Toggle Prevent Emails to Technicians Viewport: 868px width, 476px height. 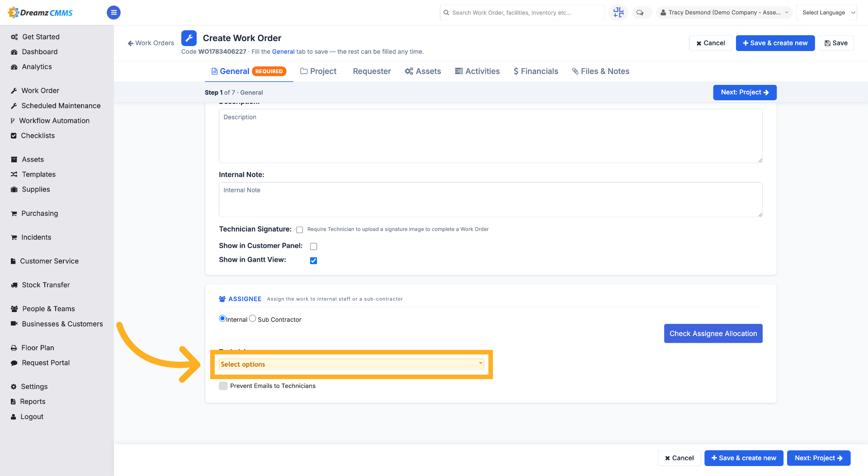tap(223, 386)
